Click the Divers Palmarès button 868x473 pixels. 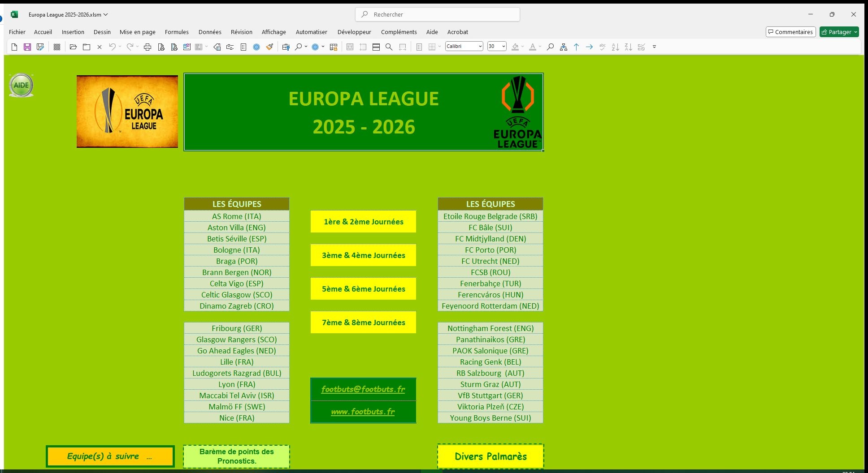tap(490, 456)
